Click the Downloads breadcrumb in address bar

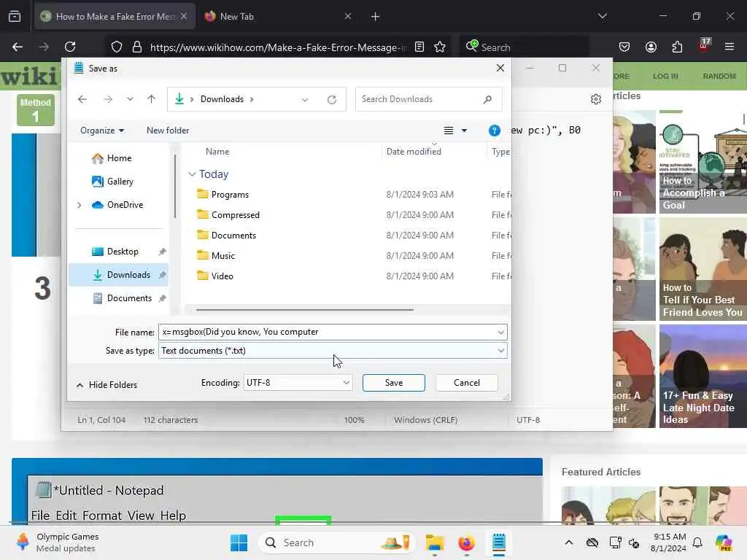pyautogui.click(x=222, y=99)
